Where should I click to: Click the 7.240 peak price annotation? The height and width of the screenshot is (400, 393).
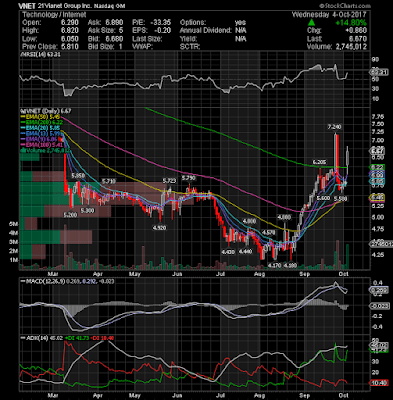335,127
